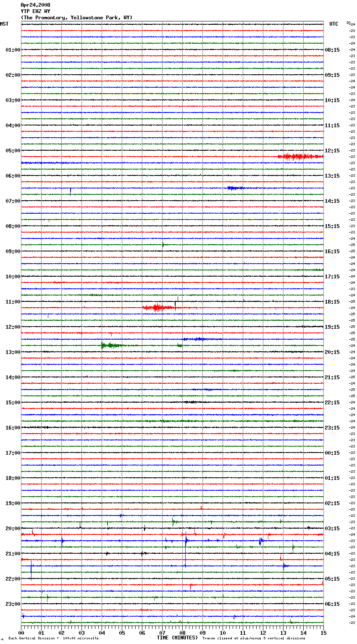The image size is (357, 644).
Task: Click the 03:15 UTC time label
Action: (332, 529)
